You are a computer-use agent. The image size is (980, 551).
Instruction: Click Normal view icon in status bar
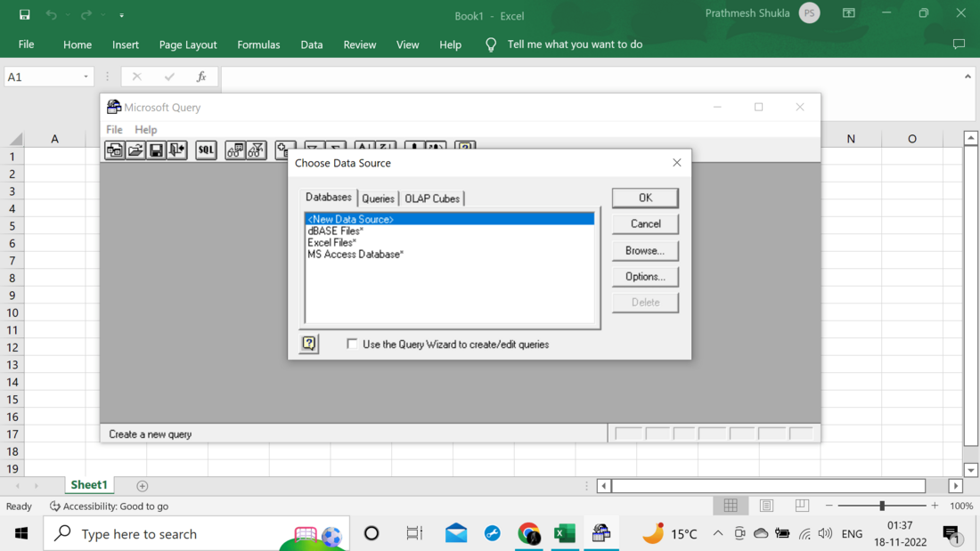731,506
